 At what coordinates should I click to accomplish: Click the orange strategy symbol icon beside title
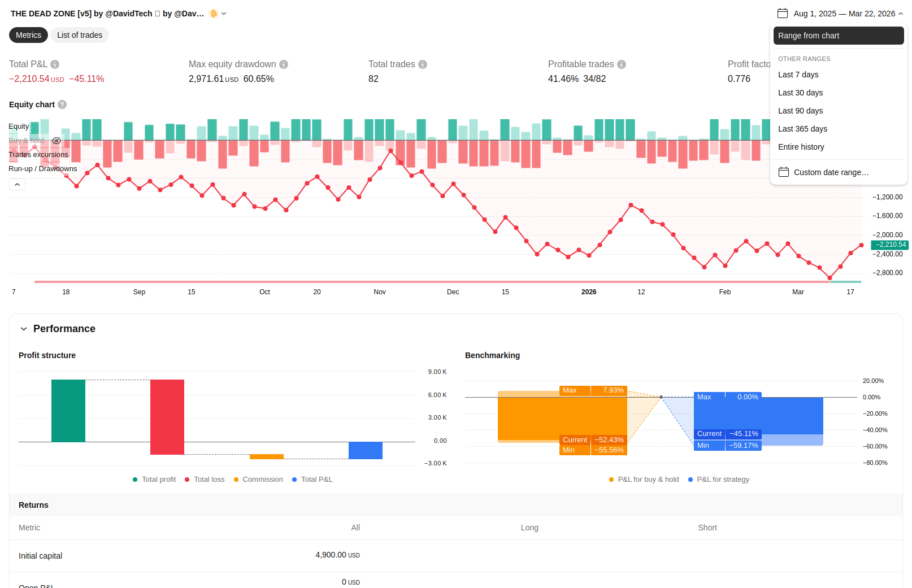click(214, 14)
